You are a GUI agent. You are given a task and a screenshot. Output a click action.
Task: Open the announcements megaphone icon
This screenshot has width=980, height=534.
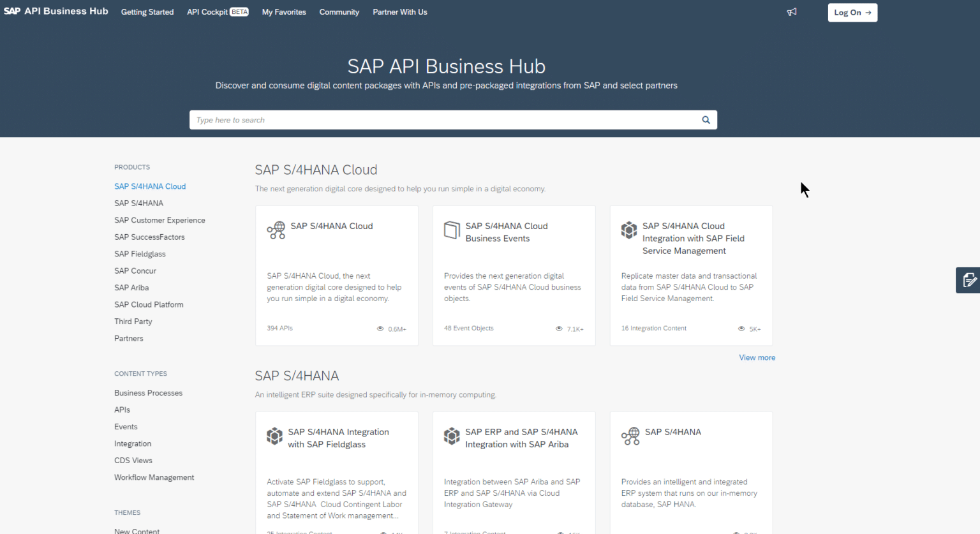[792, 12]
